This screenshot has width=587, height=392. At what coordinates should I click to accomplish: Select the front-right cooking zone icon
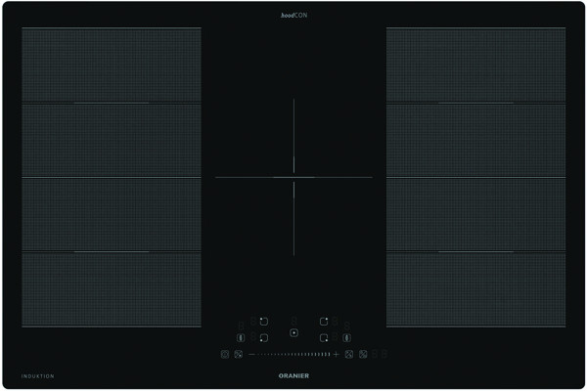(x=322, y=337)
